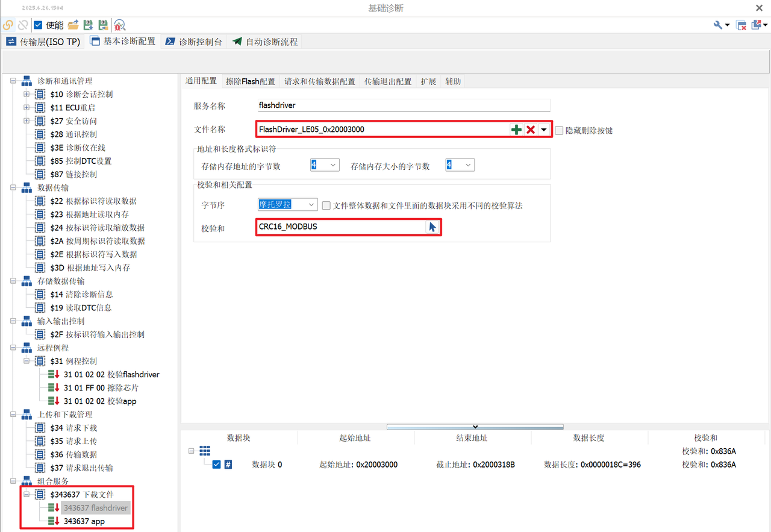The width and height of the screenshot is (771, 532).
Task: Open the wrench settings icon at top right
Action: (x=717, y=25)
